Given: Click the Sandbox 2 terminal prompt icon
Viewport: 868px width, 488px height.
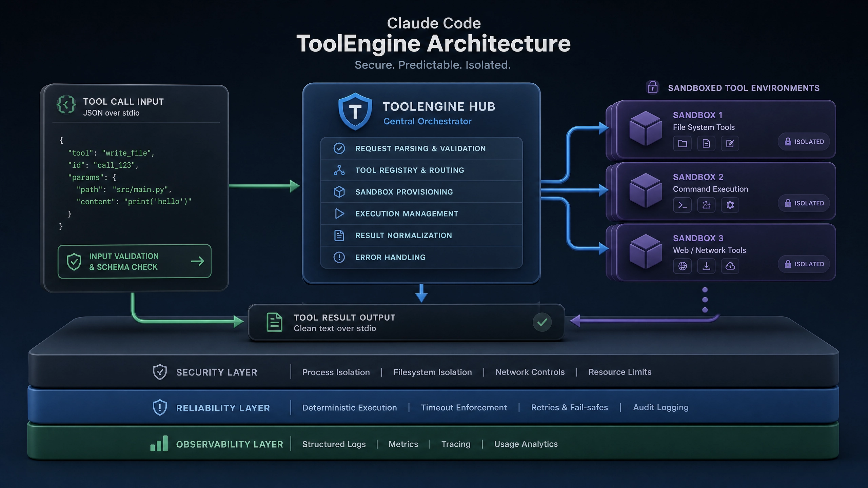Looking at the screenshot, I should pyautogui.click(x=683, y=205).
